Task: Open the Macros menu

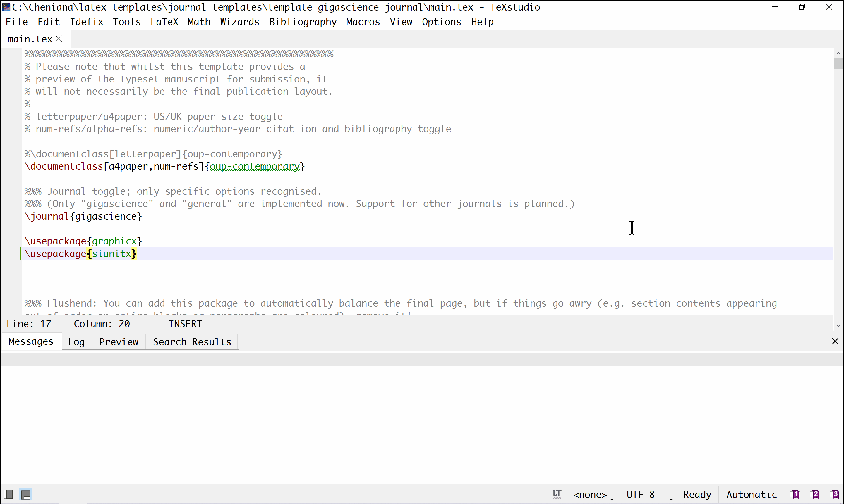Action: pos(363,22)
